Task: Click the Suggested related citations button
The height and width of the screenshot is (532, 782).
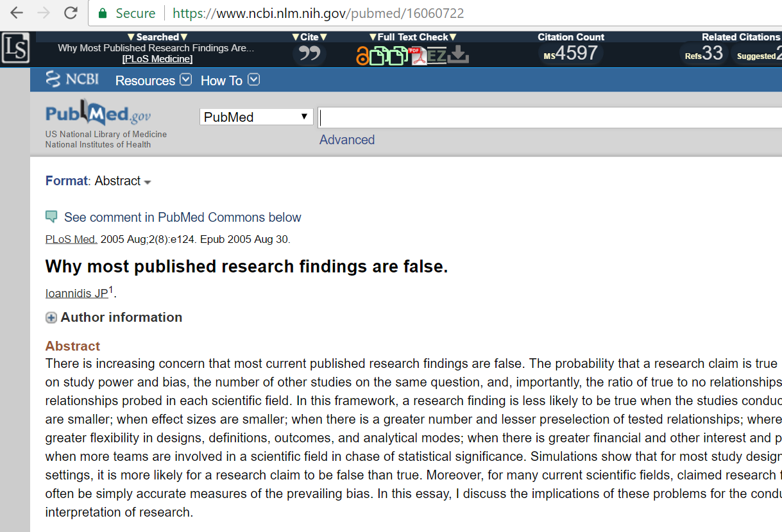Action: pyautogui.click(x=758, y=54)
